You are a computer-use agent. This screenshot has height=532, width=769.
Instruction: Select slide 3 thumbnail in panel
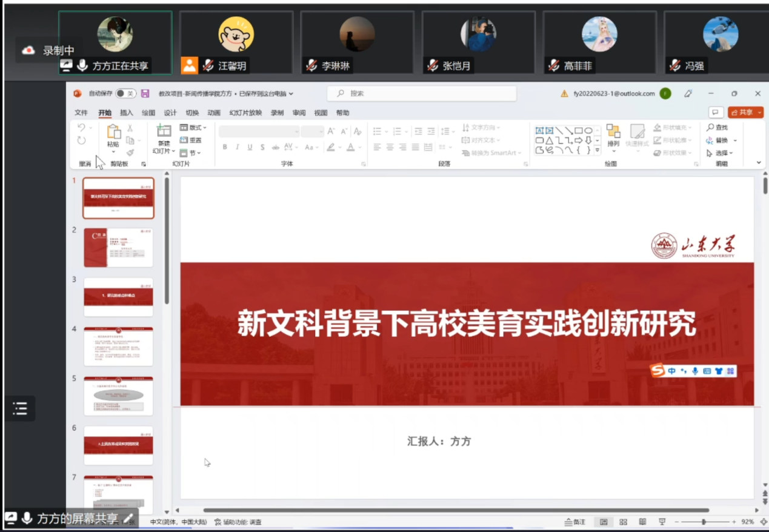pos(118,297)
